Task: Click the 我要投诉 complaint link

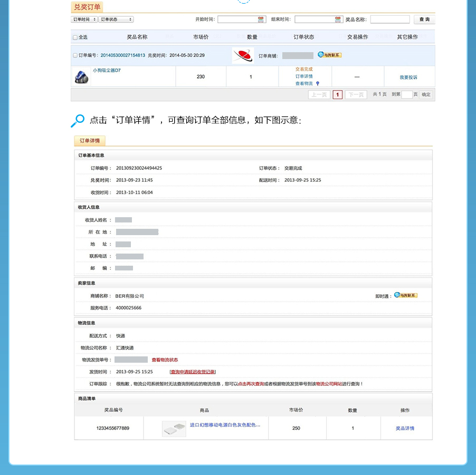Action: tap(408, 77)
